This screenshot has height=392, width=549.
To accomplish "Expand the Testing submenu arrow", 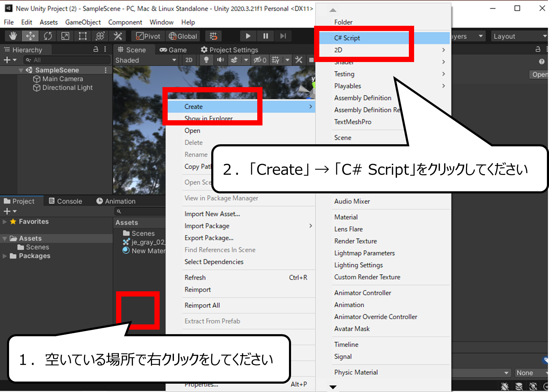I will point(443,74).
